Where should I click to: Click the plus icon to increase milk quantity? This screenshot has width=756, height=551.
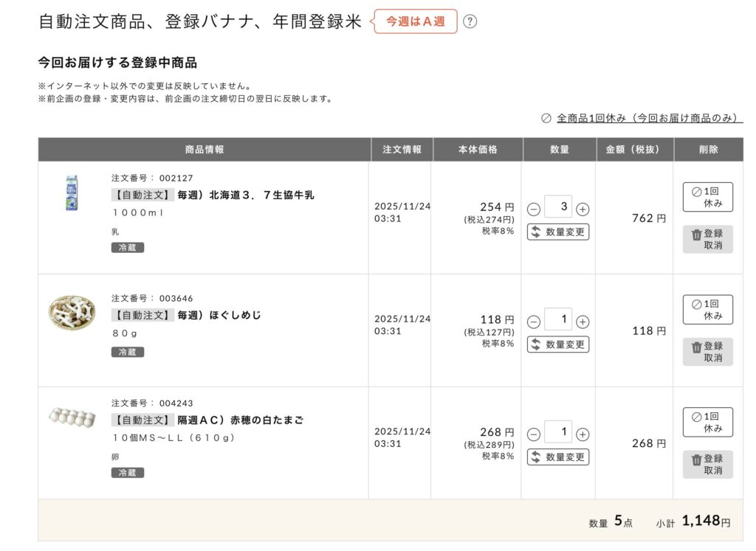point(582,209)
